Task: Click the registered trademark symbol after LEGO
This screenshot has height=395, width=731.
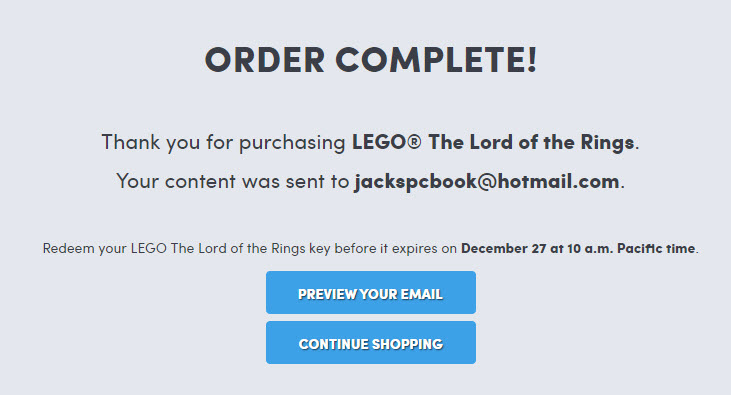Action: click(414, 142)
